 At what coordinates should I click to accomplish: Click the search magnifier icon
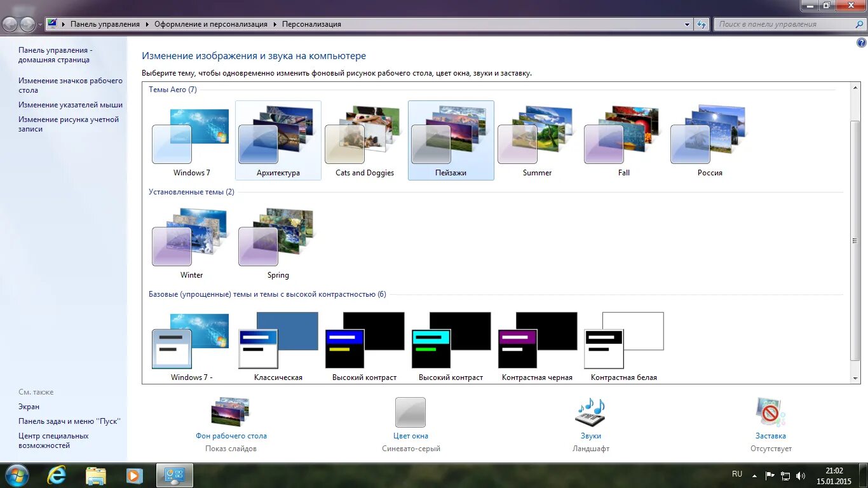click(x=859, y=24)
